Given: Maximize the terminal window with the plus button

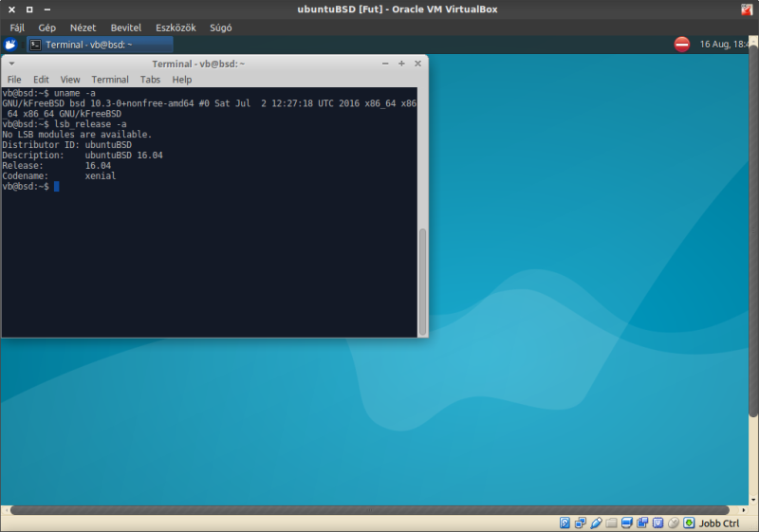Looking at the screenshot, I should pos(401,64).
